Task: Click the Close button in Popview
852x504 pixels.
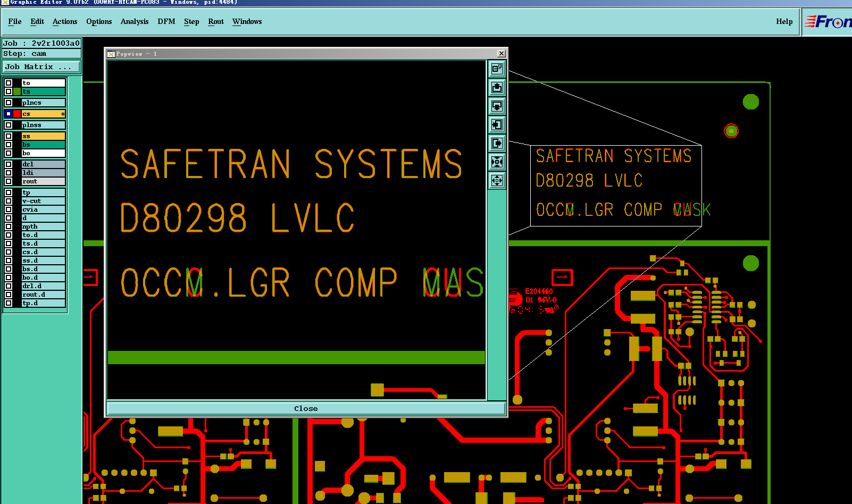Action: pos(306,408)
